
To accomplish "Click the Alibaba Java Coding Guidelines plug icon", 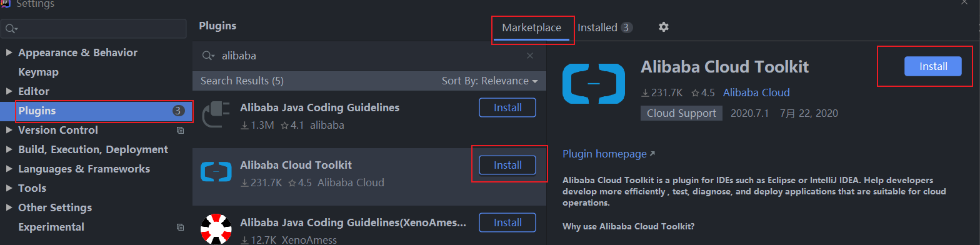I will pyautogui.click(x=216, y=114).
